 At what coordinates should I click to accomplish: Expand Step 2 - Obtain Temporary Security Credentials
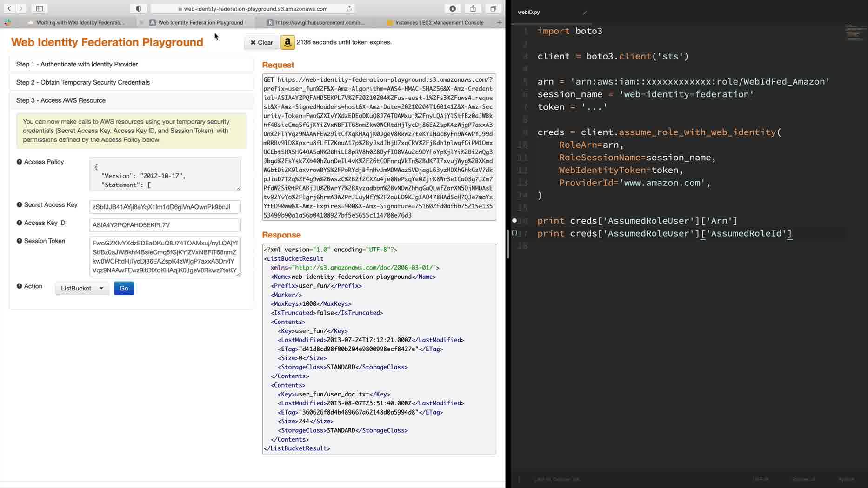pyautogui.click(x=83, y=82)
